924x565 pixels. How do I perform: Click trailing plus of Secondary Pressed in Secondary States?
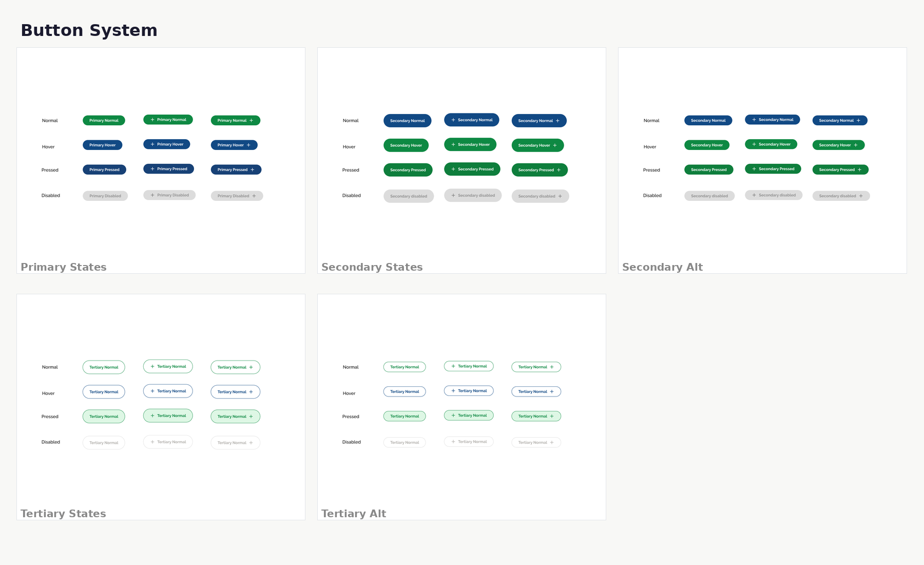pyautogui.click(x=559, y=170)
